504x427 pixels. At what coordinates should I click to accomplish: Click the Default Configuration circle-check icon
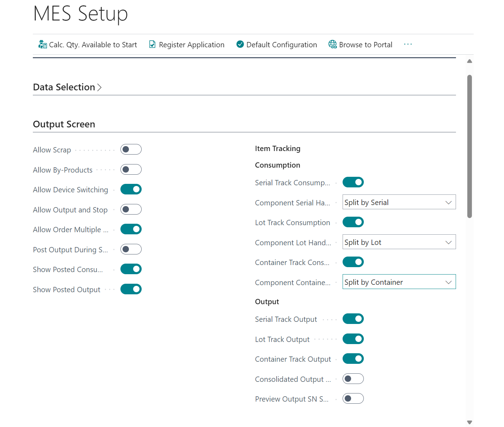(240, 44)
